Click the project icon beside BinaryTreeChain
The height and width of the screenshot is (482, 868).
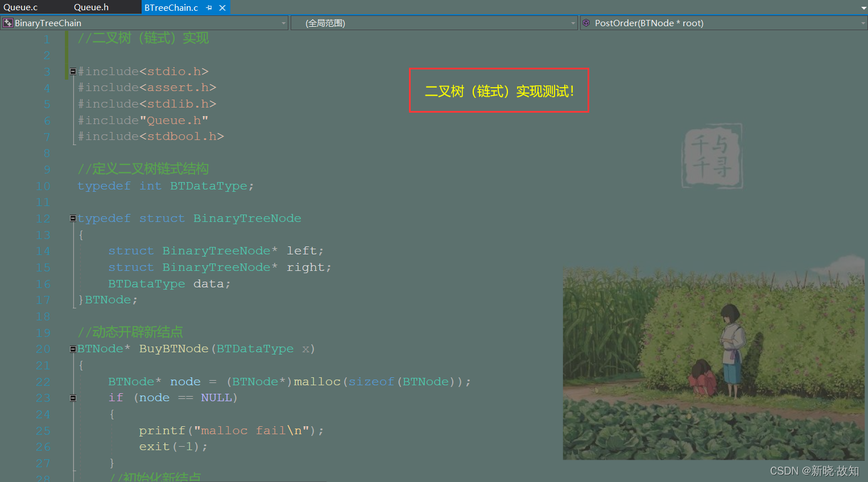[x=7, y=23]
